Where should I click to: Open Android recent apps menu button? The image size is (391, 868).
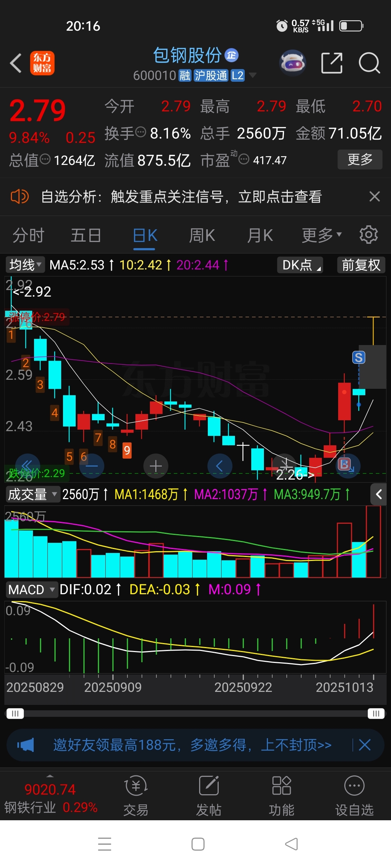[x=105, y=844]
